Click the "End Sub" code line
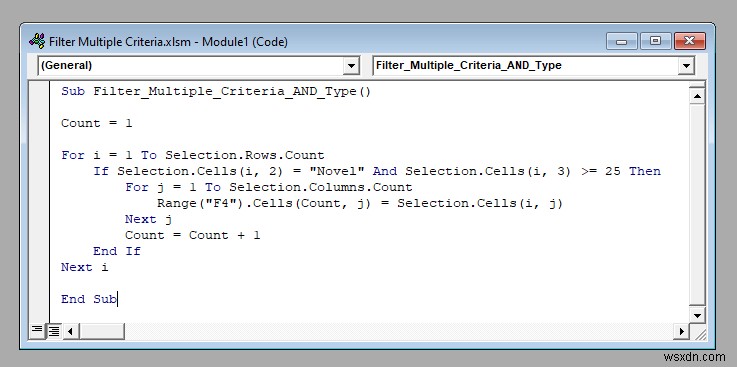 88,299
